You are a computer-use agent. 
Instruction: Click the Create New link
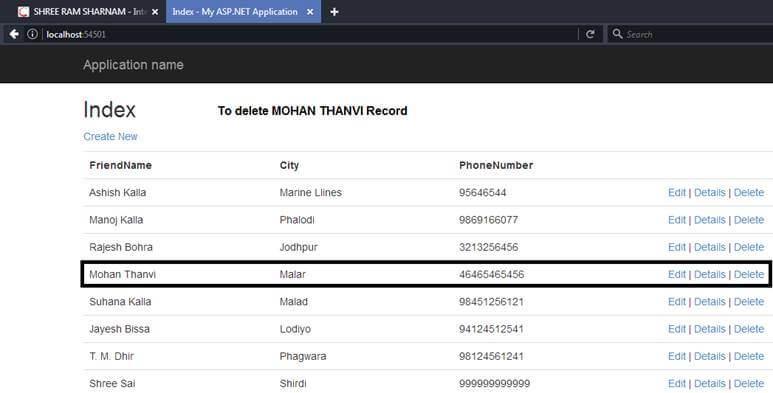(x=110, y=137)
